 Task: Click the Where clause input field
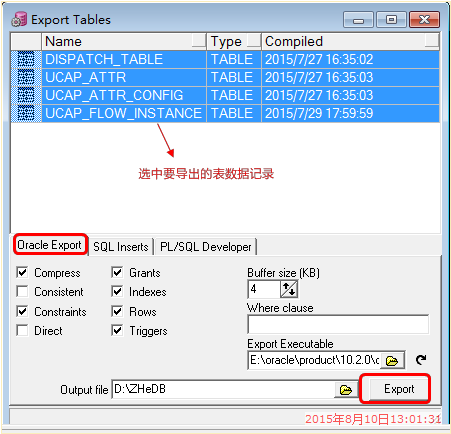[338, 324]
